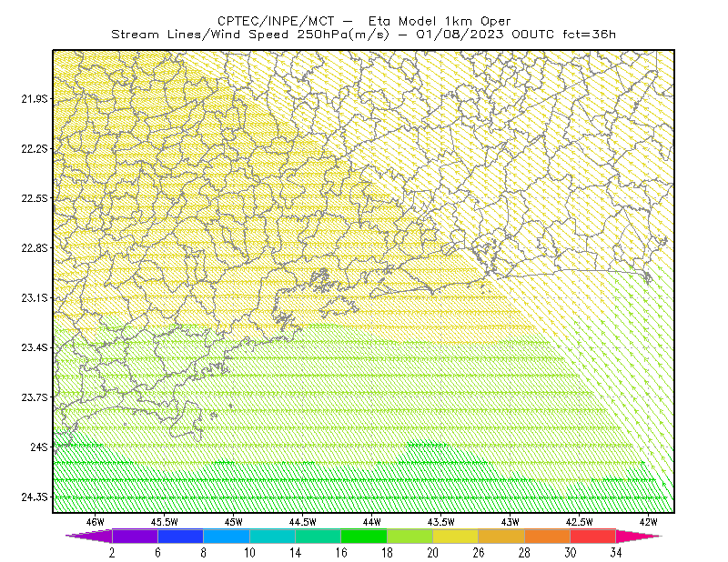Click the legend value label 20
Image resolution: width=728 pixels, height=562 pixels.
pos(433,553)
